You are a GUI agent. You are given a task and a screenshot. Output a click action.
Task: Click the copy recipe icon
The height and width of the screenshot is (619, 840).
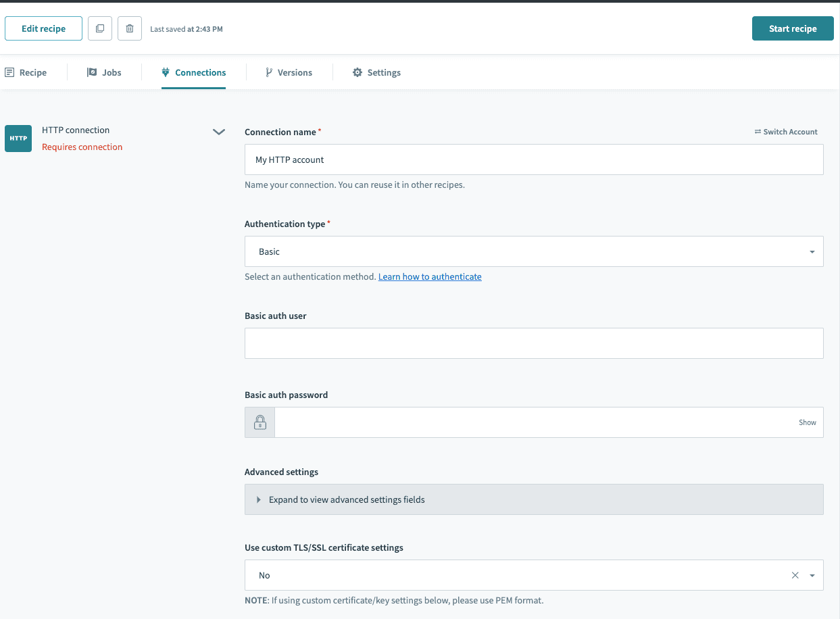pyautogui.click(x=100, y=29)
